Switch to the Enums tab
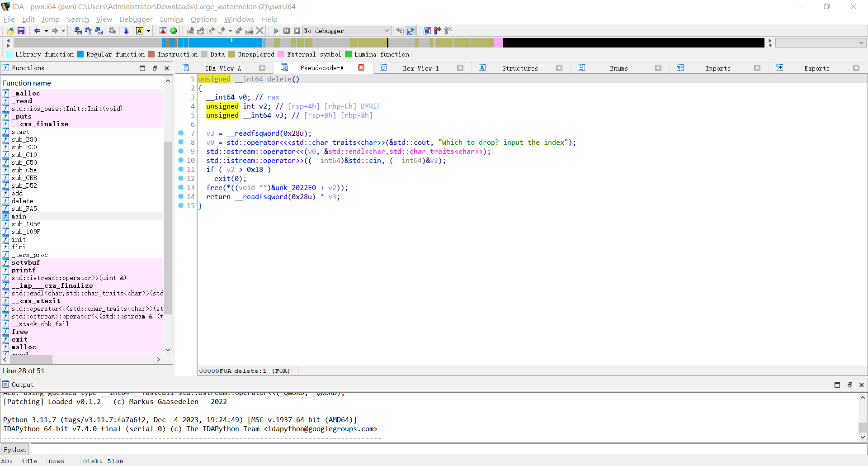This screenshot has width=868, height=466. coord(618,68)
